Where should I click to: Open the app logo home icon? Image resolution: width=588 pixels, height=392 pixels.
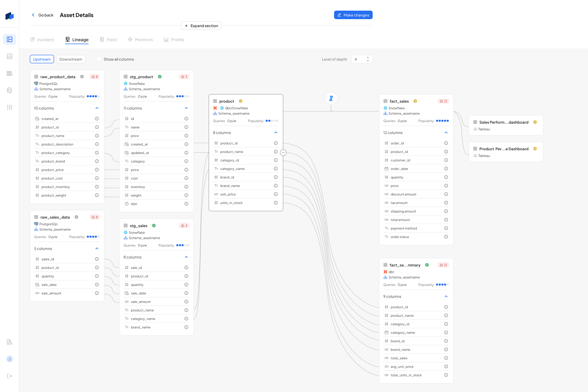(x=10, y=16)
